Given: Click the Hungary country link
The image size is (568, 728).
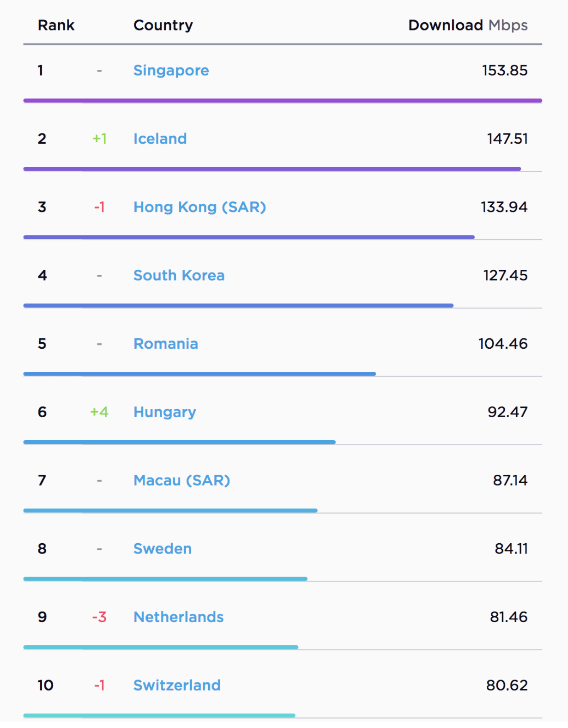Looking at the screenshot, I should pyautogui.click(x=164, y=412).
